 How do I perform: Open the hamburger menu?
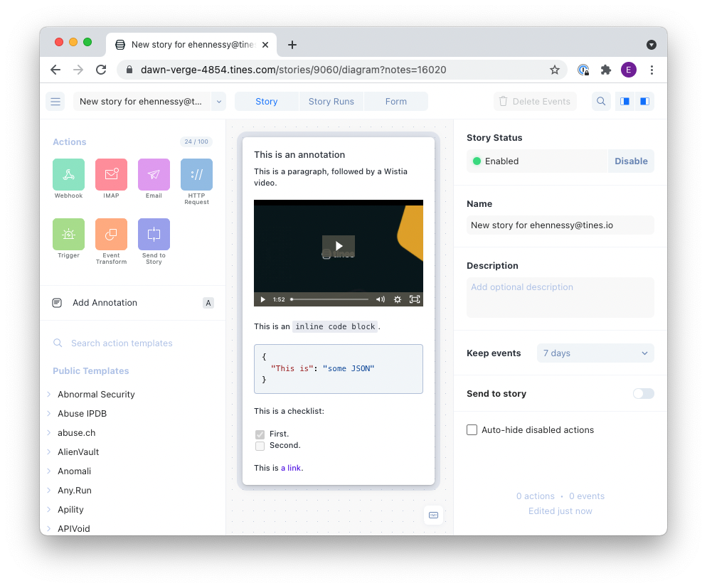(55, 102)
